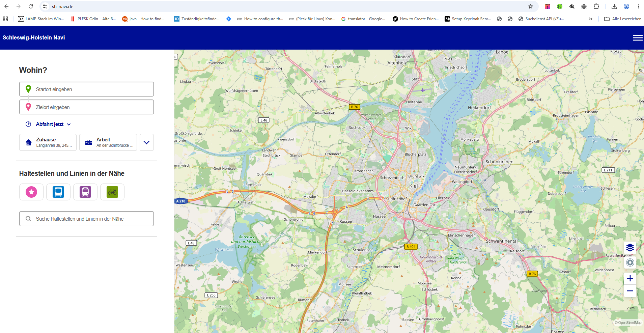The width and height of the screenshot is (644, 333).
Task: Open the Zuständigkeitsfinde... bookmark
Action: pos(197,19)
